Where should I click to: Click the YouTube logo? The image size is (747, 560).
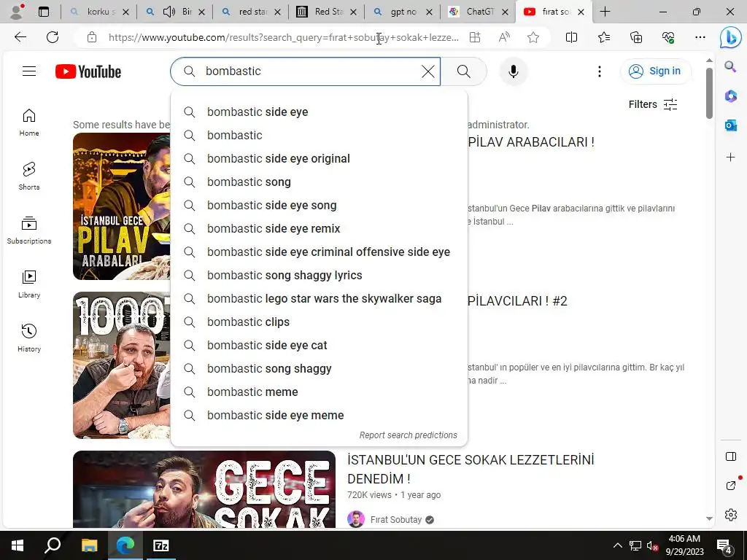pyautogui.click(x=88, y=71)
